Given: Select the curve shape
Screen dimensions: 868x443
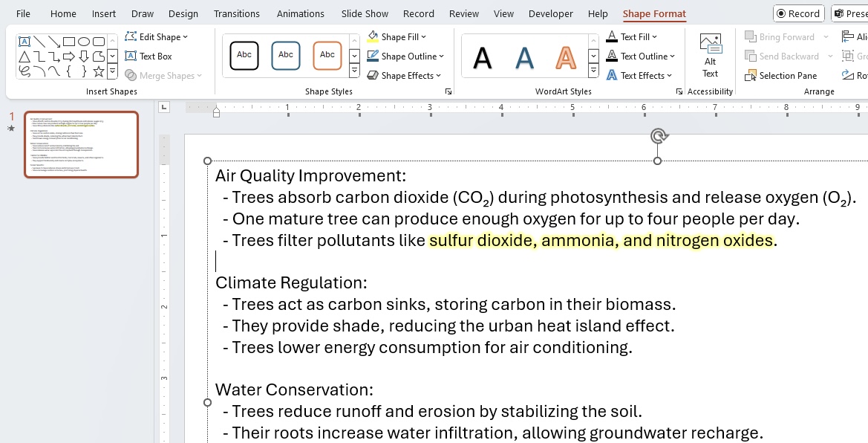Looking at the screenshot, I should pos(54,71).
